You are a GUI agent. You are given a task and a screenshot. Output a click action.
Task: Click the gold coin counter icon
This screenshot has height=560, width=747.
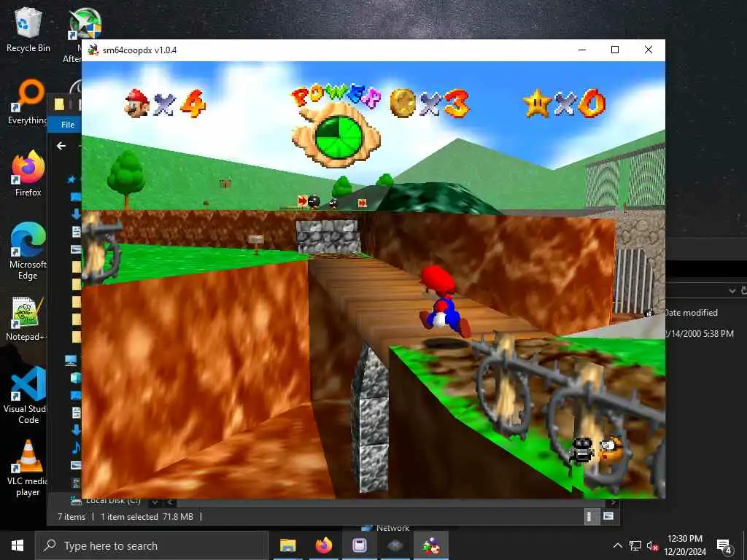[x=403, y=103]
